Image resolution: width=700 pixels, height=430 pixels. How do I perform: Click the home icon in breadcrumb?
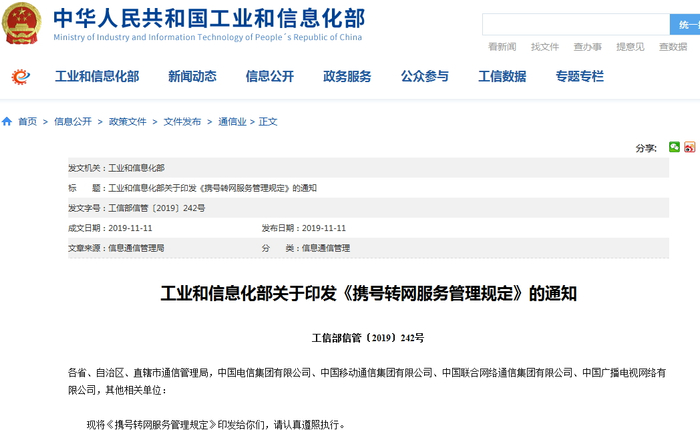7,121
